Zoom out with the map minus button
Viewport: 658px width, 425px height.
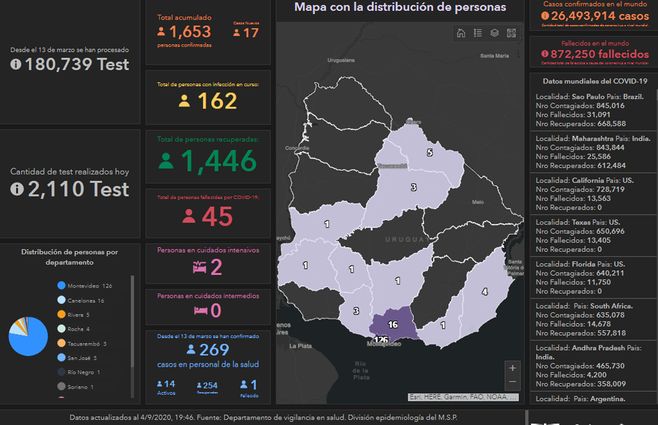[513, 384]
